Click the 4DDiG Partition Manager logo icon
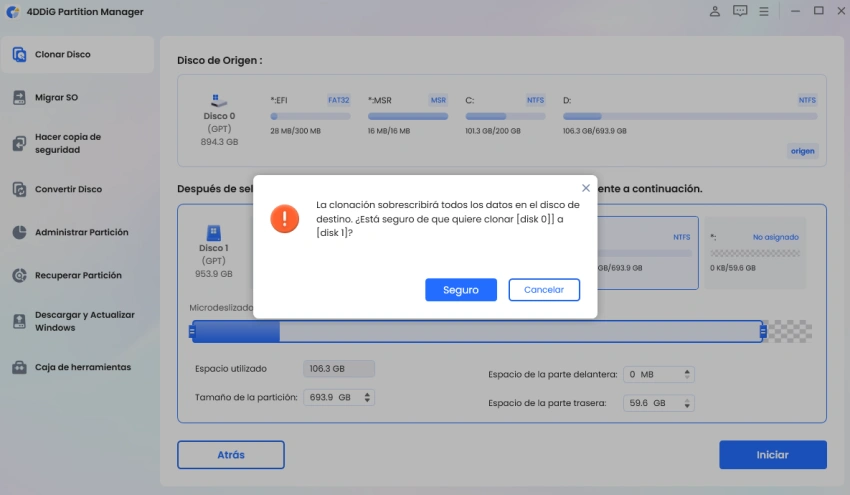Viewport: 850px width, 495px height. (x=12, y=11)
